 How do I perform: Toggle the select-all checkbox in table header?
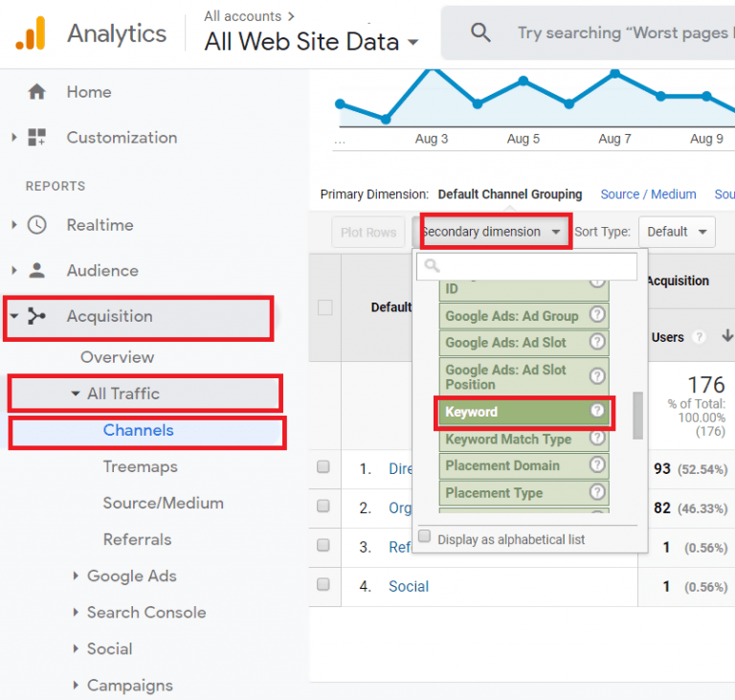[x=325, y=307]
